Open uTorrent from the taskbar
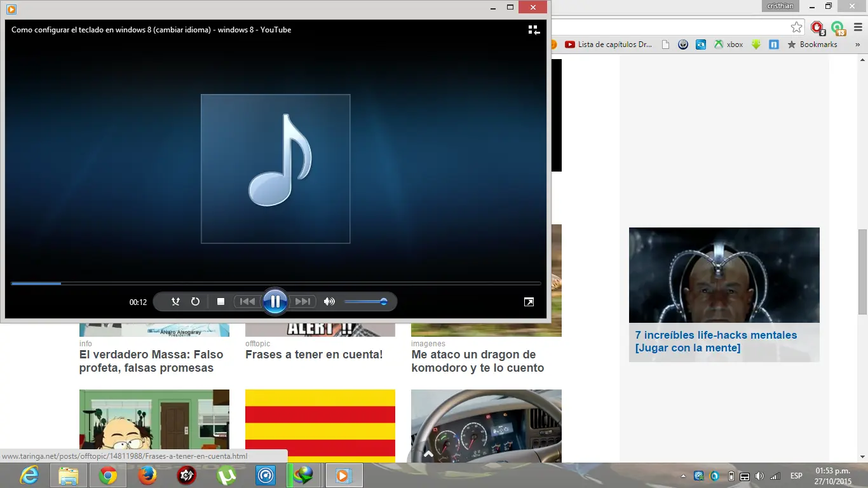This screenshot has width=868, height=488. (226, 475)
